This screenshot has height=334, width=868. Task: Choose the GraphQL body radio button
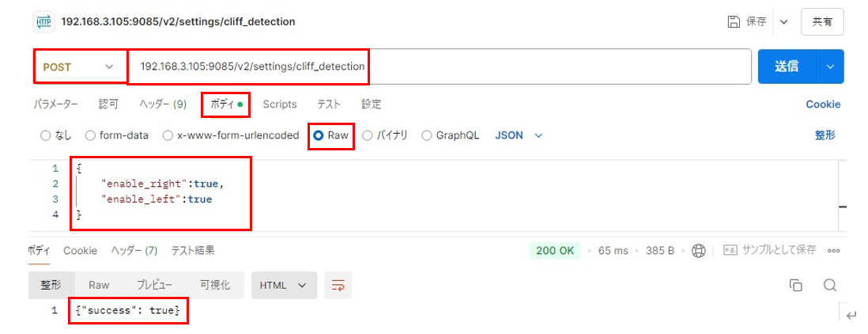click(427, 135)
